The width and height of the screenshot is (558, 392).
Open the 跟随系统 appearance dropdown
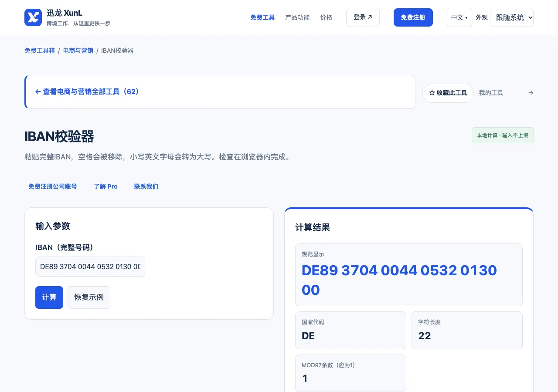pyautogui.click(x=512, y=17)
